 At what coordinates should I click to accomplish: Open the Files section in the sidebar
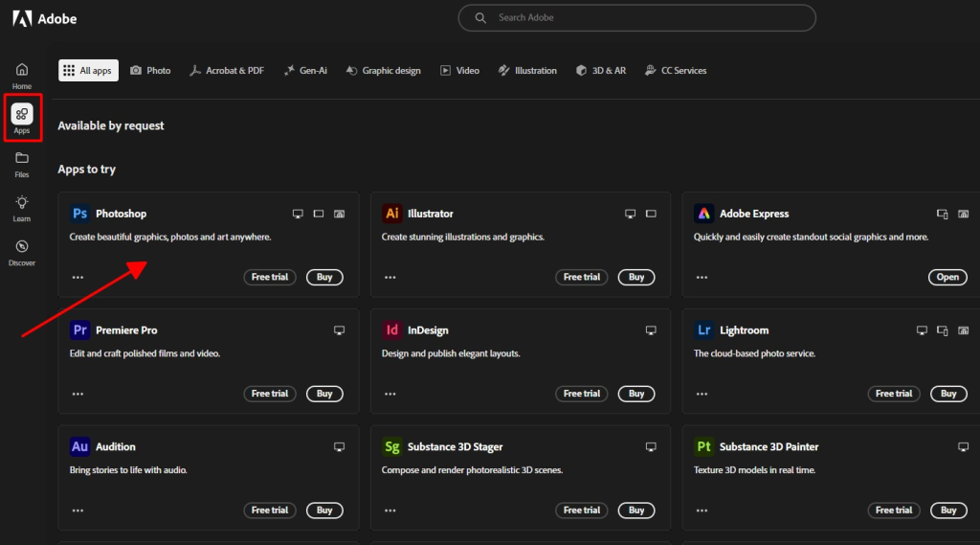tap(22, 165)
